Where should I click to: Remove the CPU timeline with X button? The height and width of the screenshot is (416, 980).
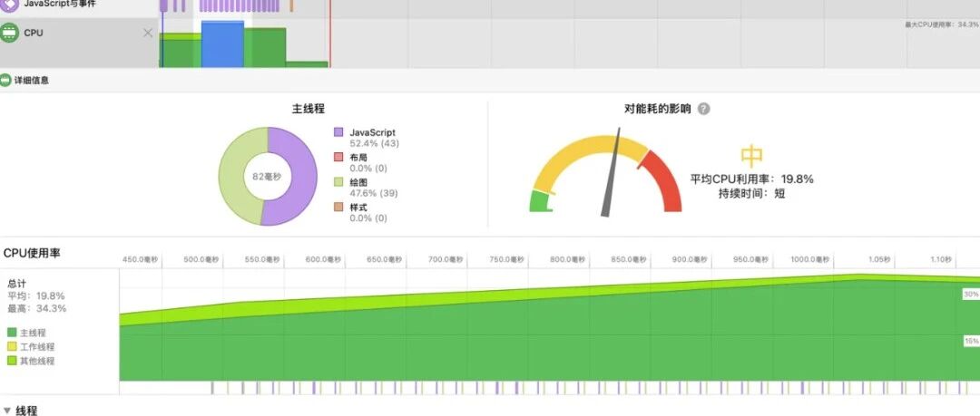point(148,34)
